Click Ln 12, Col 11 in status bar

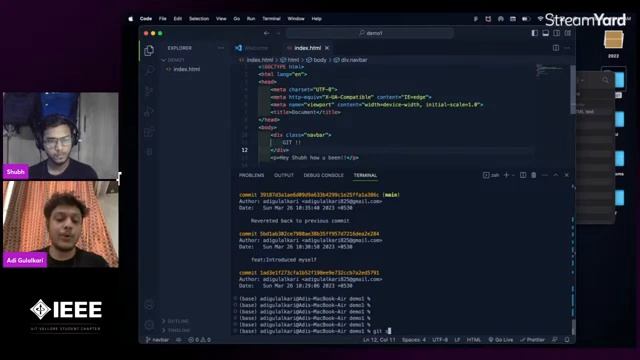click(x=379, y=340)
